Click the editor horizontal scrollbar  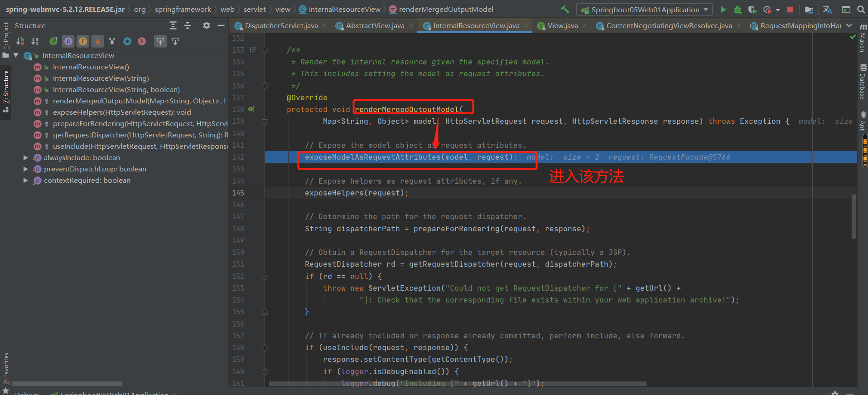pyautogui.click(x=458, y=384)
